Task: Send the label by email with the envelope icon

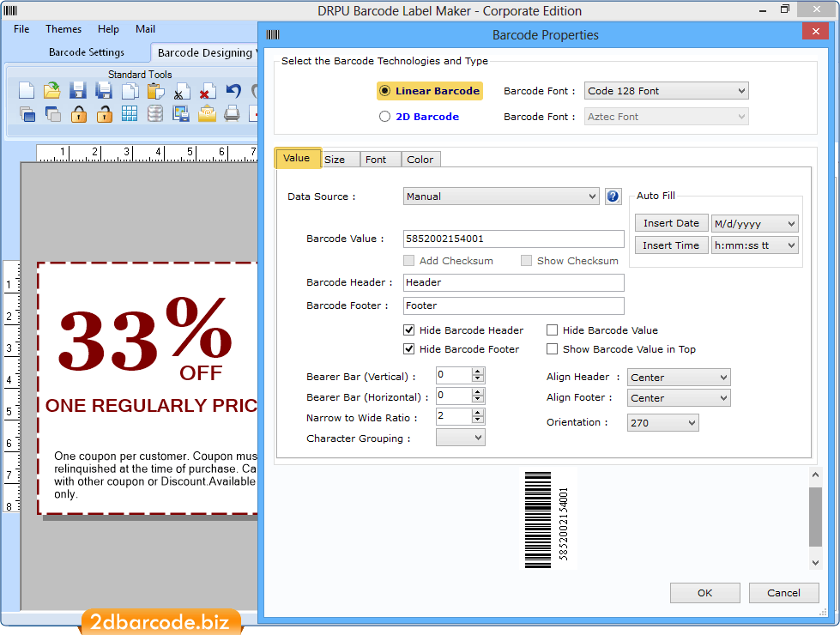Action: [x=207, y=113]
